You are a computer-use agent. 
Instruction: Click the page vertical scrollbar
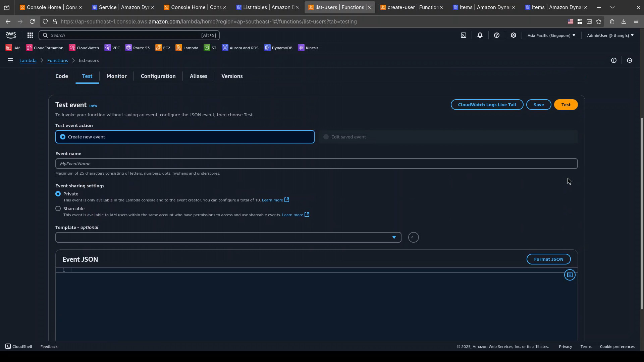642,214
